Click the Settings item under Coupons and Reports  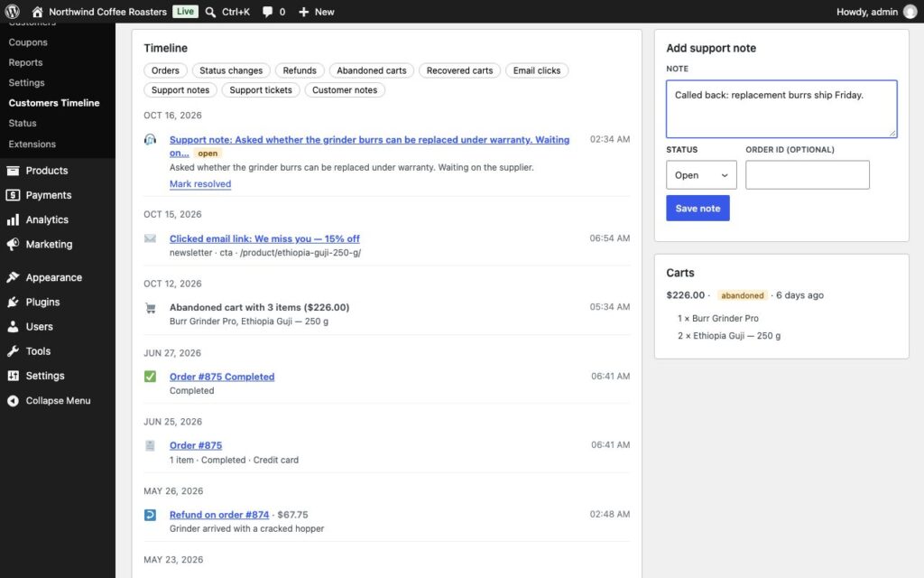(x=26, y=82)
